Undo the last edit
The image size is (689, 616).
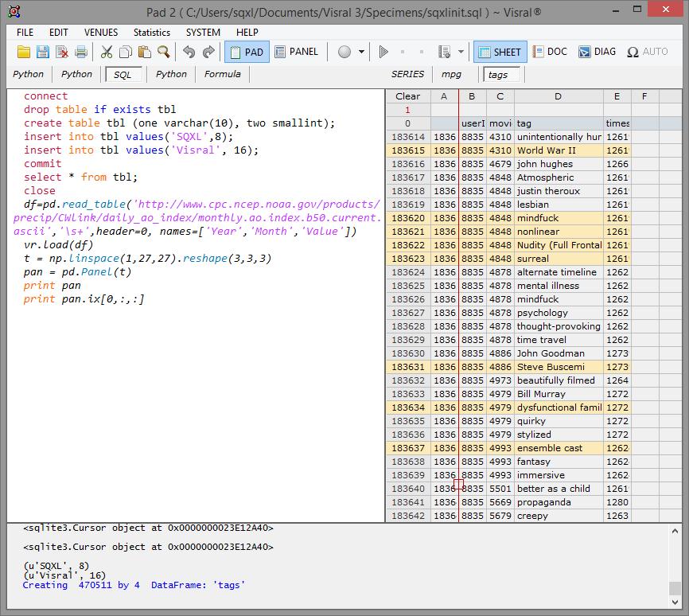[x=189, y=52]
